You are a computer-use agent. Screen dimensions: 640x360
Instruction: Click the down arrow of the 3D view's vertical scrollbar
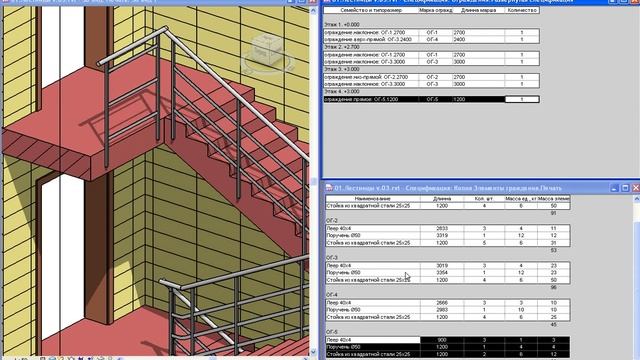[x=313, y=351]
